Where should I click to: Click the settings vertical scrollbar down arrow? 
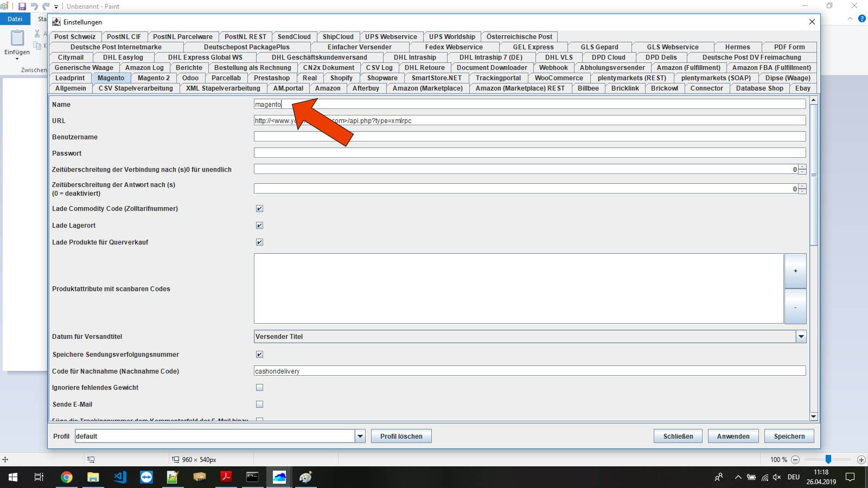(x=813, y=416)
